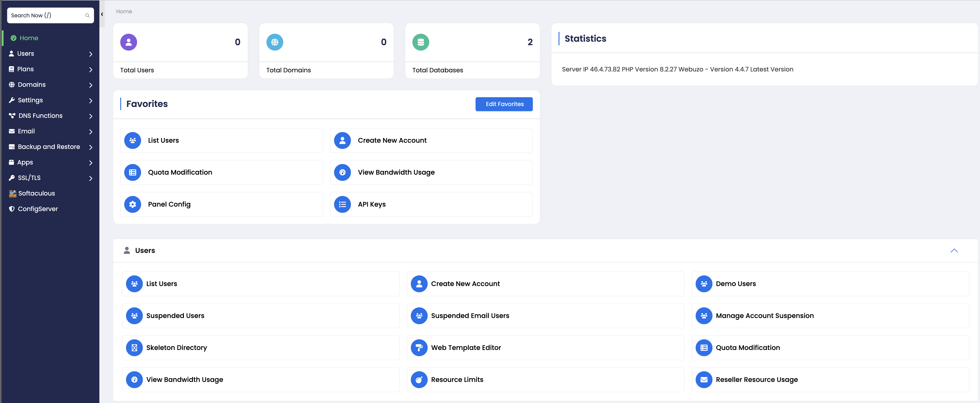Viewport: 980px width, 403px height.
Task: Click the Edit Favorites button
Action: click(x=504, y=104)
